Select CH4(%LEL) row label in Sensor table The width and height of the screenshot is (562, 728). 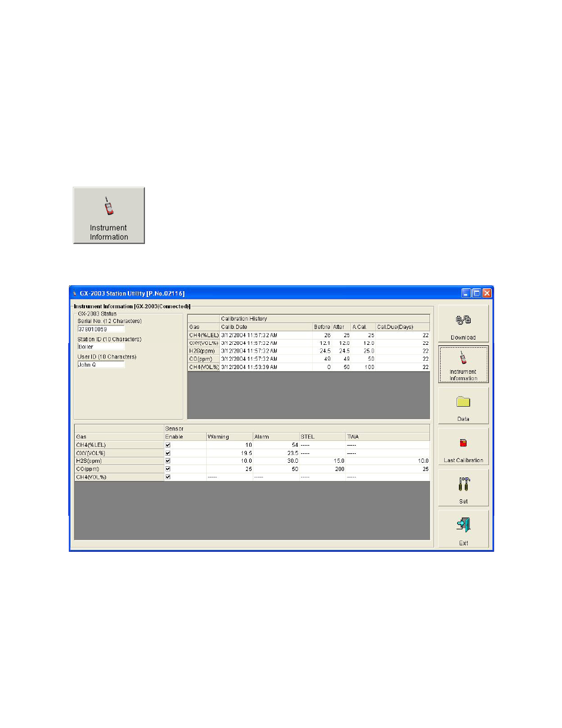(x=119, y=445)
